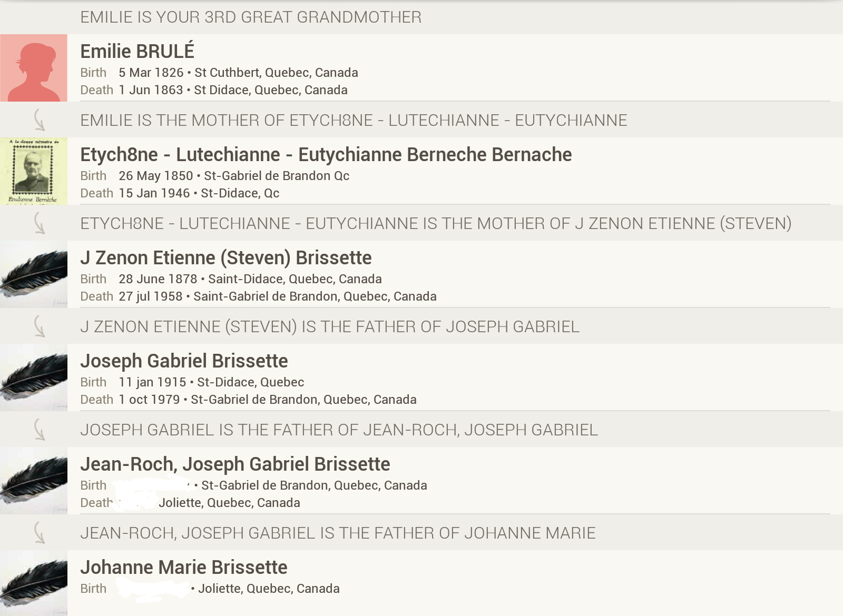This screenshot has height=616, width=843.
Task: Click arrow beside 'J Zenon Etienne is the father'
Action: point(39,326)
